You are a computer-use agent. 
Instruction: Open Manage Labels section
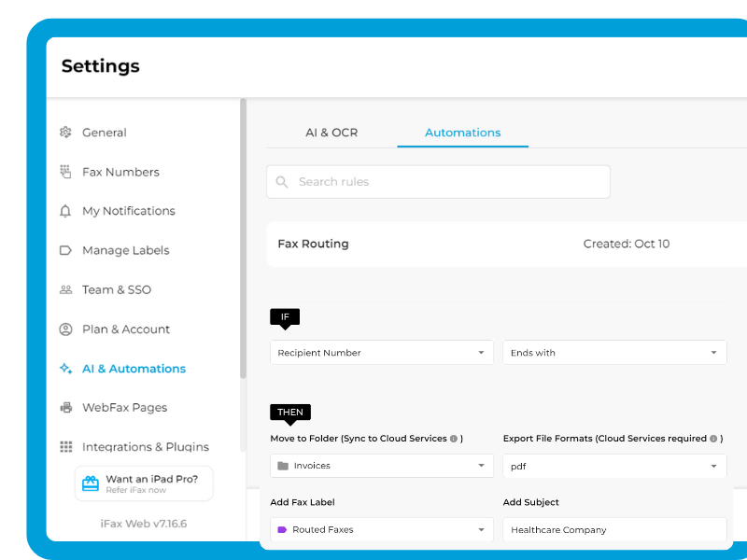126,250
